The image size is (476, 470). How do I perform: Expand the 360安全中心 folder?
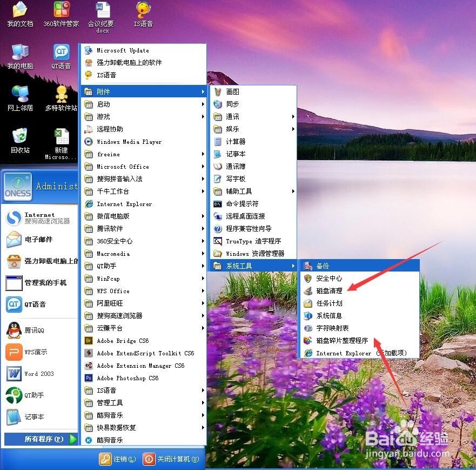tap(144, 241)
